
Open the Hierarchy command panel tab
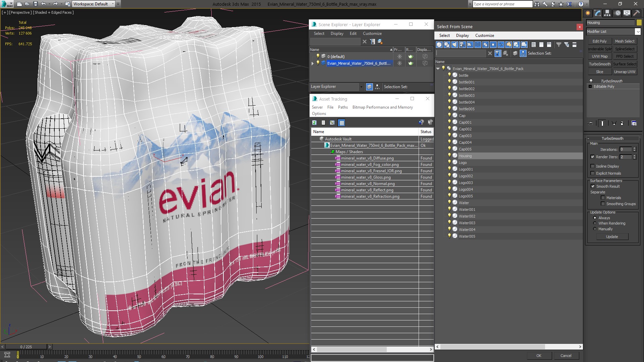click(607, 13)
